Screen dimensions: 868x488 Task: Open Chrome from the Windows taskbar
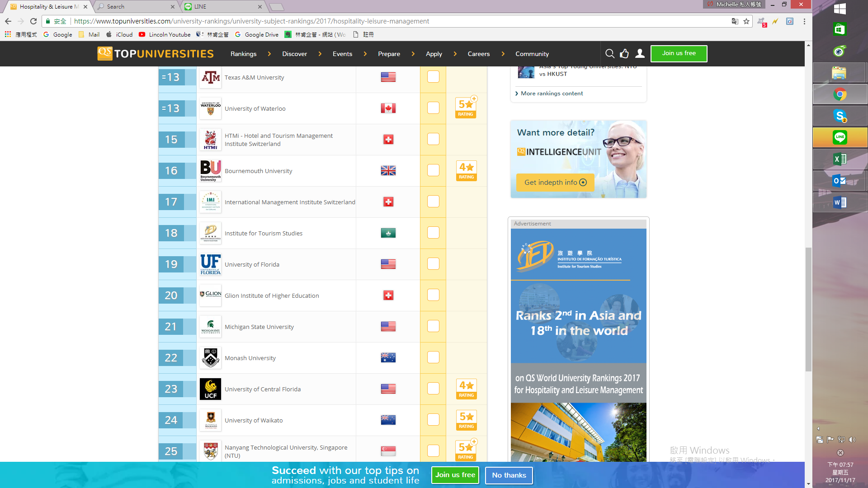click(x=840, y=94)
